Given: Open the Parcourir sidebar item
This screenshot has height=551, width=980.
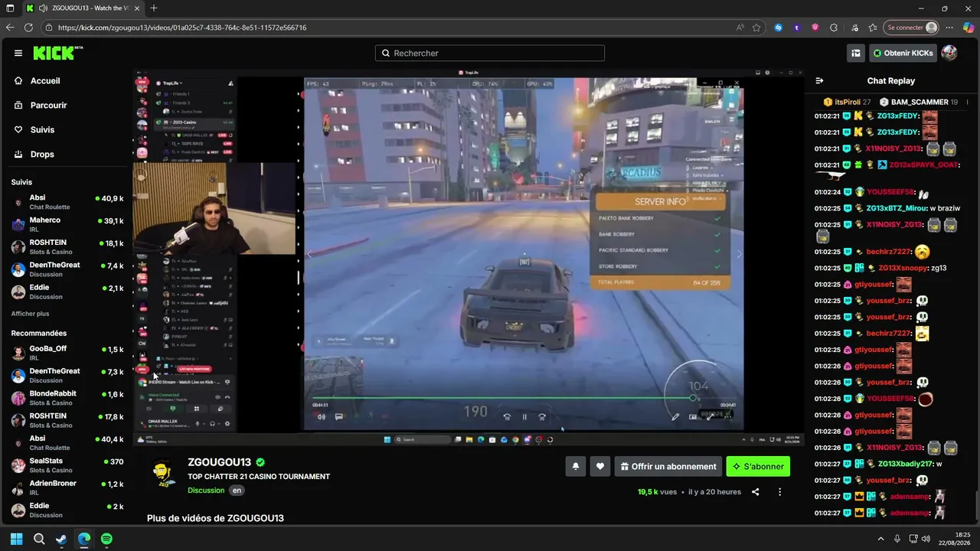Looking at the screenshot, I should point(49,105).
